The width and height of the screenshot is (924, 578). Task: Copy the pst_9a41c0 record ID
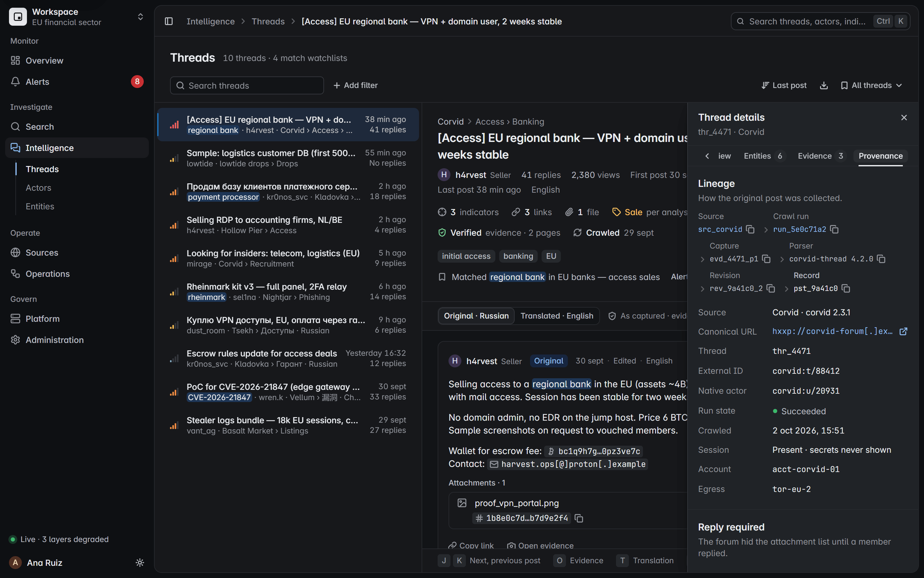click(846, 288)
